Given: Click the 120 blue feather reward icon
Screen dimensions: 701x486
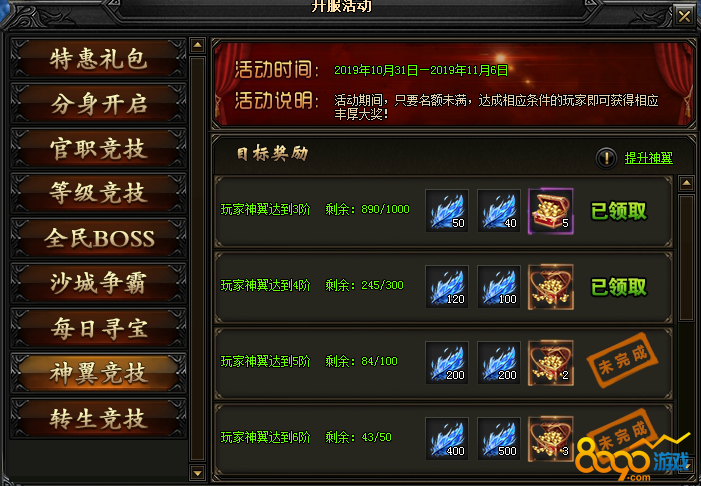Looking at the screenshot, I should tap(447, 286).
